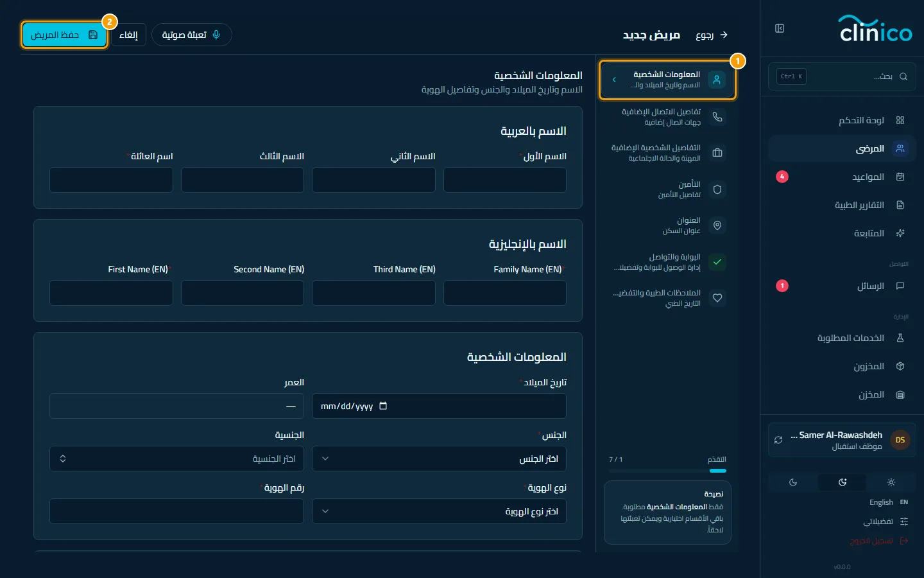Image resolution: width=924 pixels, height=578 pixels.
Task: Click the switch-user refresh icon beside Samer Al-Rawashdeh
Action: [x=778, y=440]
